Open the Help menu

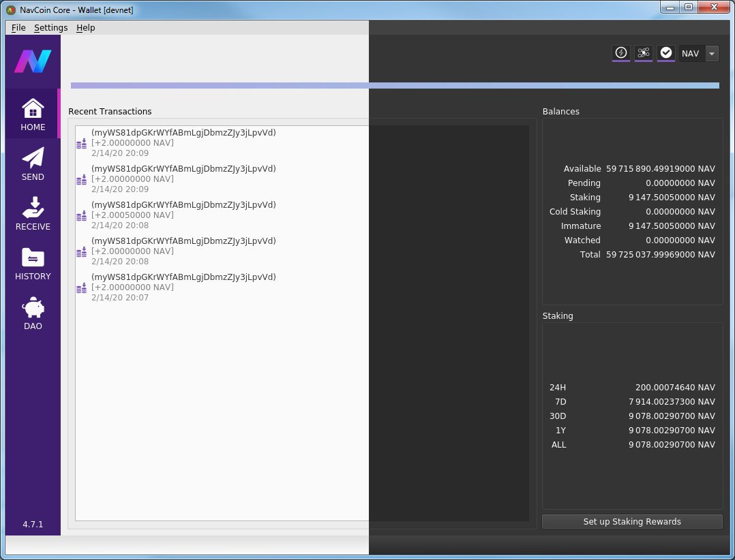86,28
